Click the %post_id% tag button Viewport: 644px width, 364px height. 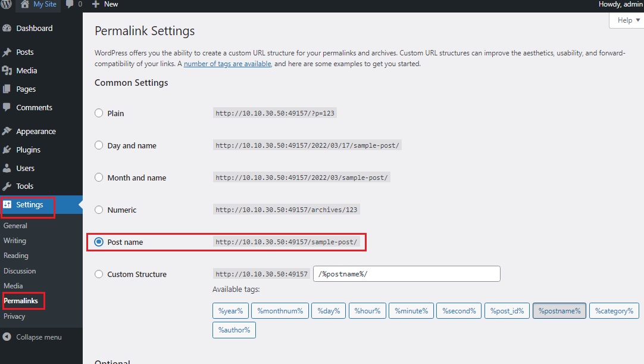click(507, 311)
